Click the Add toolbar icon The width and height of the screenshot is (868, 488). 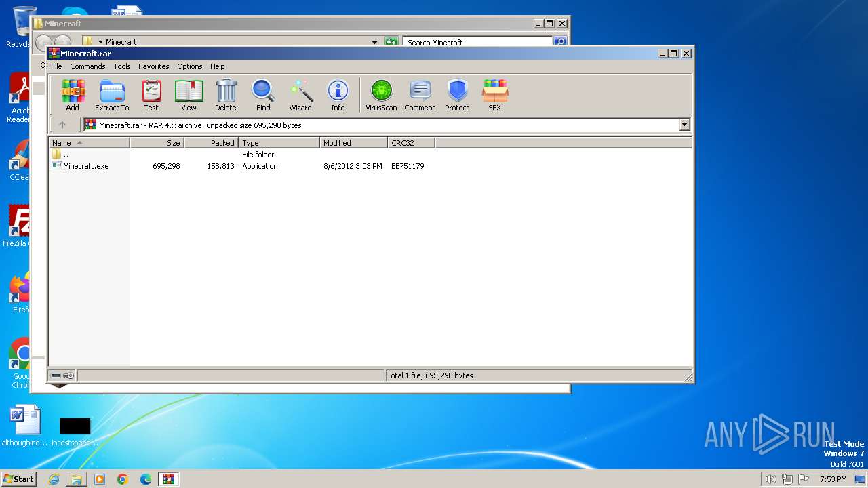coord(73,96)
